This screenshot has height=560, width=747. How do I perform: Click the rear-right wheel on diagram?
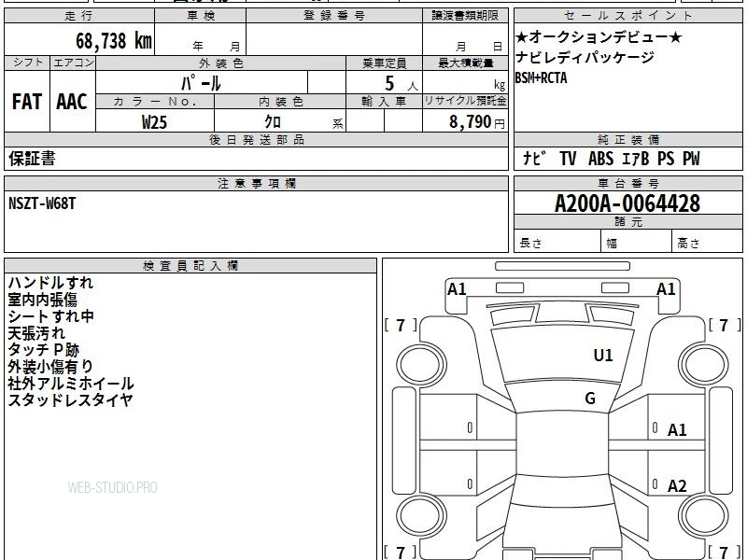(703, 517)
